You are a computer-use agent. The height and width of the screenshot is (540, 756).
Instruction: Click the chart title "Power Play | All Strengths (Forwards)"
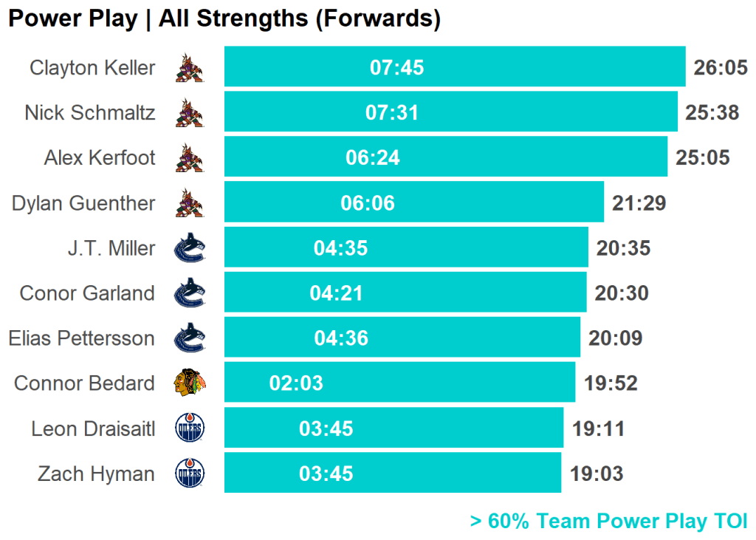224,19
